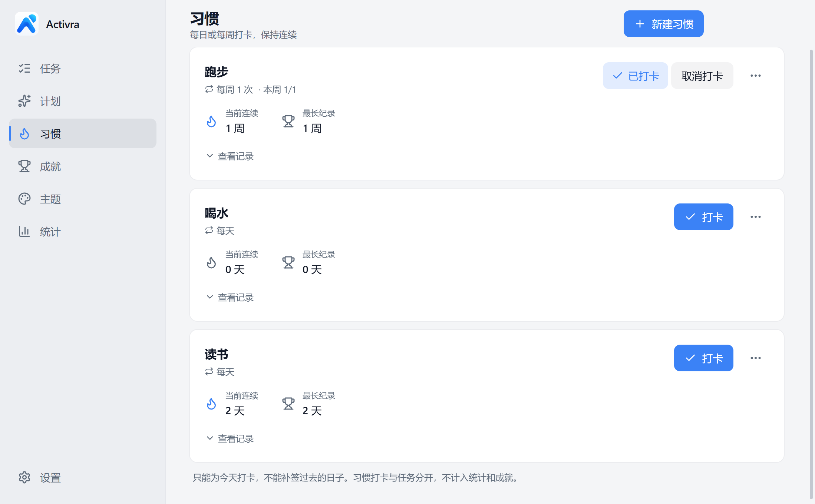
Task: Open the 任务 tasks page
Action: click(x=82, y=69)
